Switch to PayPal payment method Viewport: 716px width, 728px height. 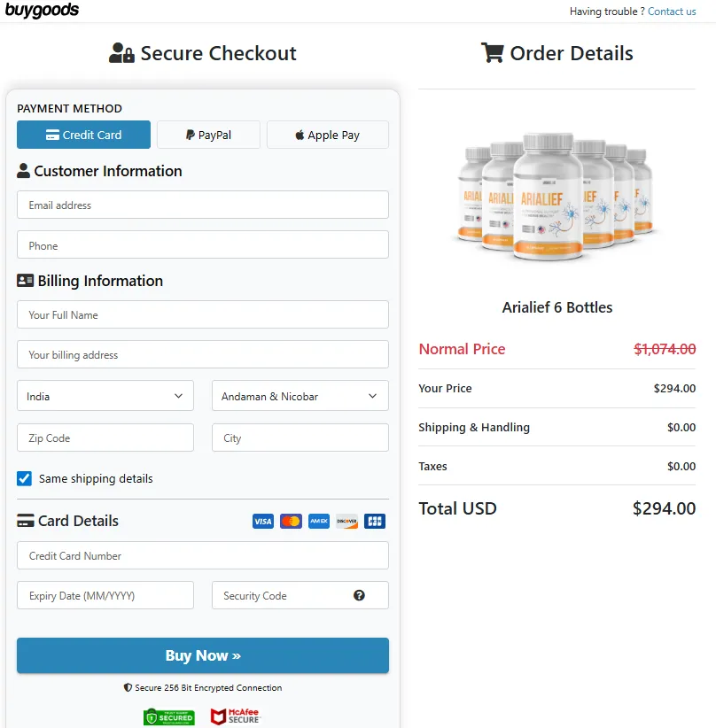point(208,135)
